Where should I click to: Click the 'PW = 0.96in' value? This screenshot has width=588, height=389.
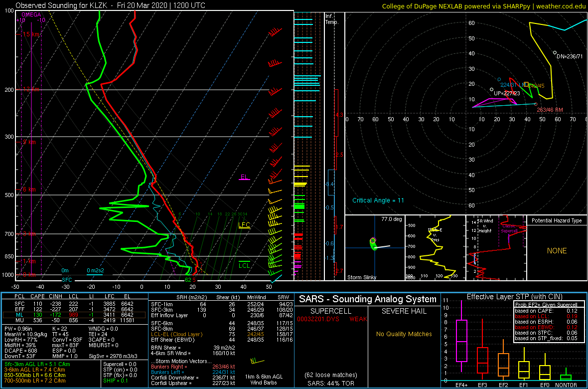point(19,329)
